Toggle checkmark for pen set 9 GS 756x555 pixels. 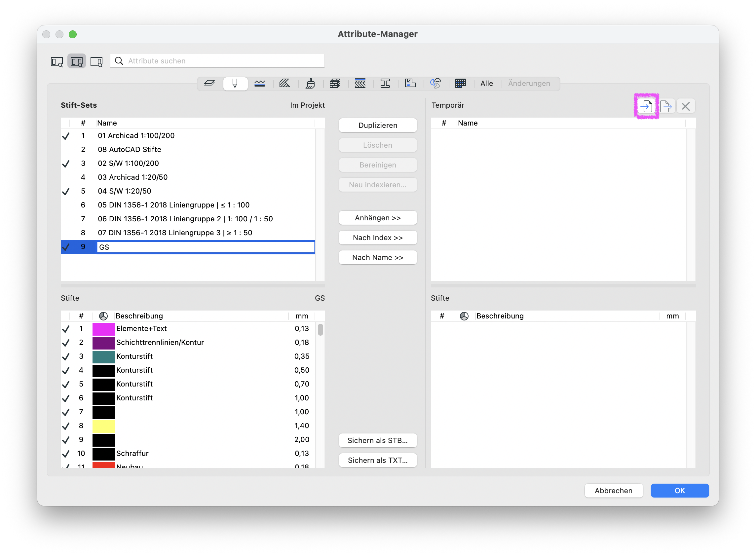66,247
